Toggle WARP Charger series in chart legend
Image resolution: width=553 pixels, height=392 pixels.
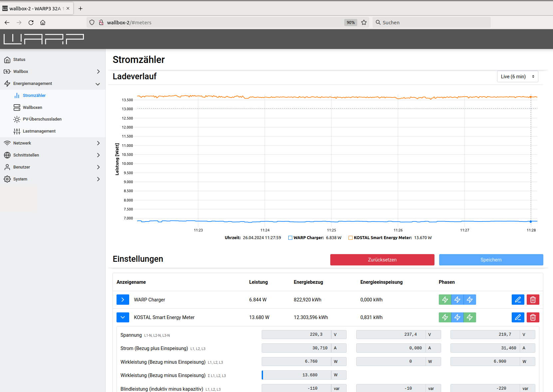click(x=290, y=238)
